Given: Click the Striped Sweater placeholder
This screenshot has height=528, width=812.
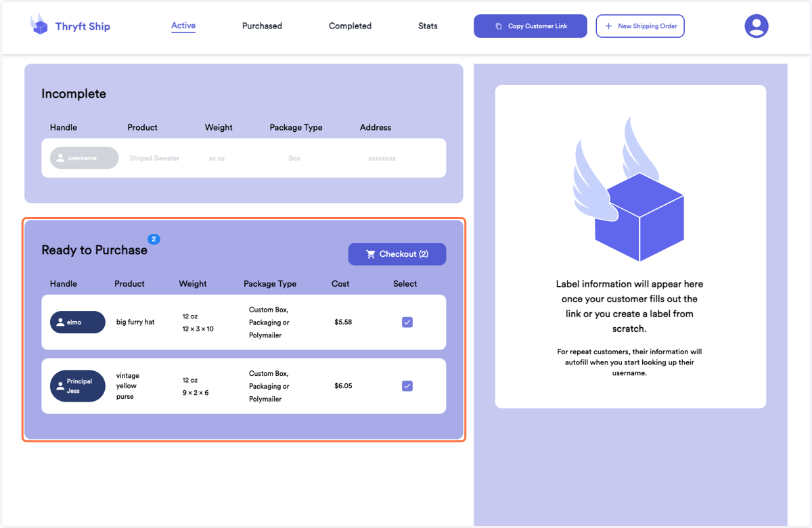Looking at the screenshot, I should click(154, 158).
